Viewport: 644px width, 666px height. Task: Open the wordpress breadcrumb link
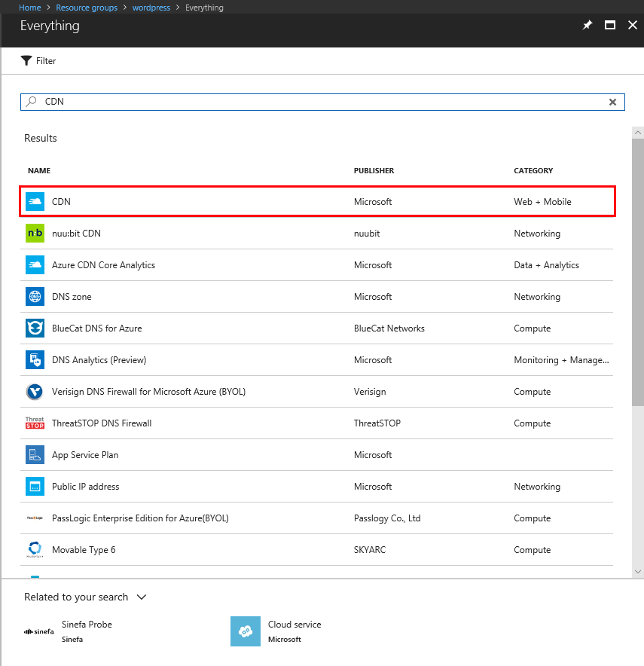[x=151, y=8]
